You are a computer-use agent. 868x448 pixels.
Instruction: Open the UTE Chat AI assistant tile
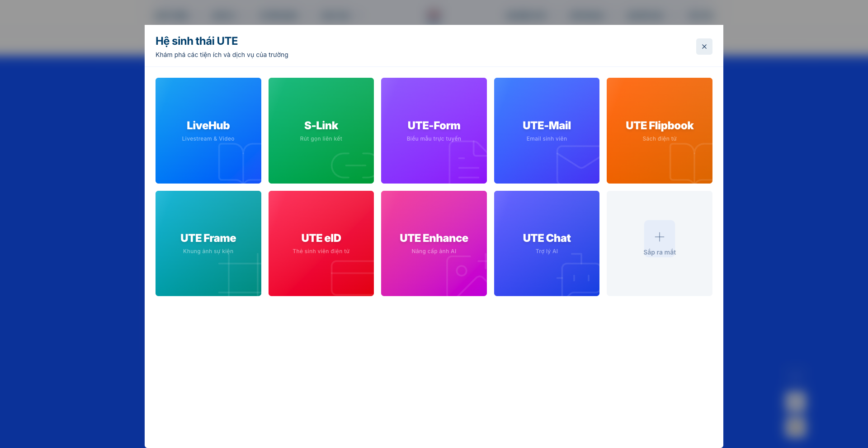(547, 243)
